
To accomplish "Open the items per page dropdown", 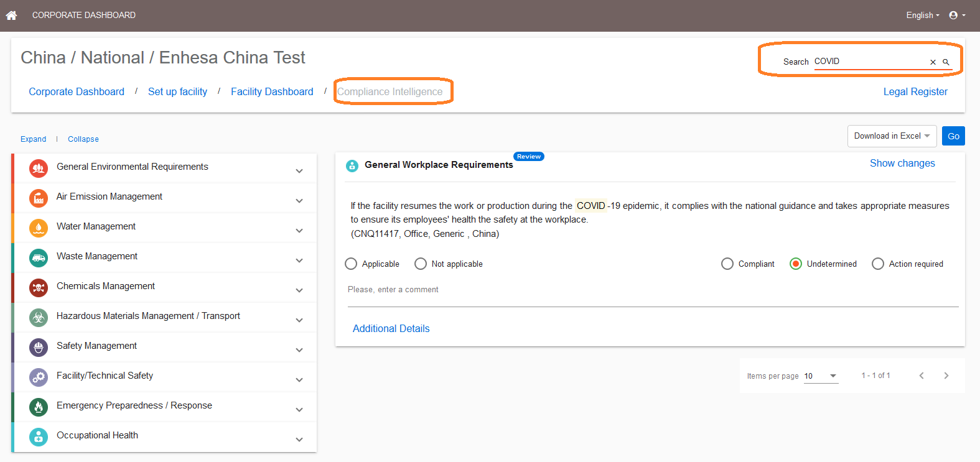I will (x=821, y=376).
